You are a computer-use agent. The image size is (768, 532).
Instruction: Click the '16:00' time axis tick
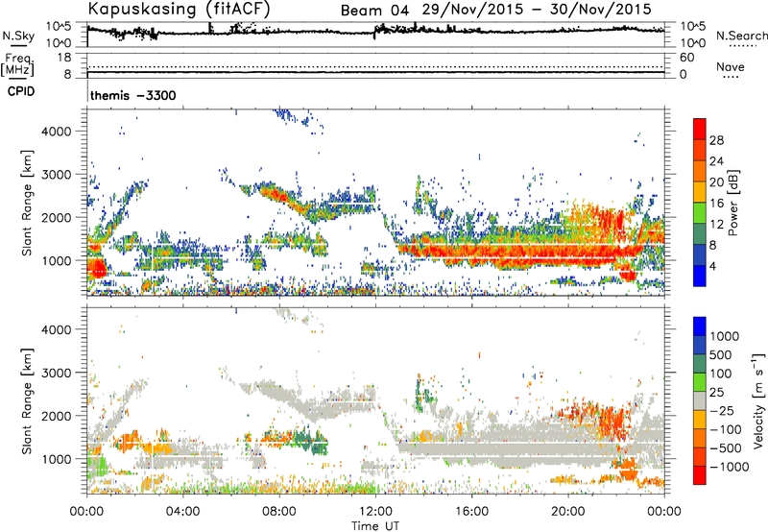[x=471, y=512]
